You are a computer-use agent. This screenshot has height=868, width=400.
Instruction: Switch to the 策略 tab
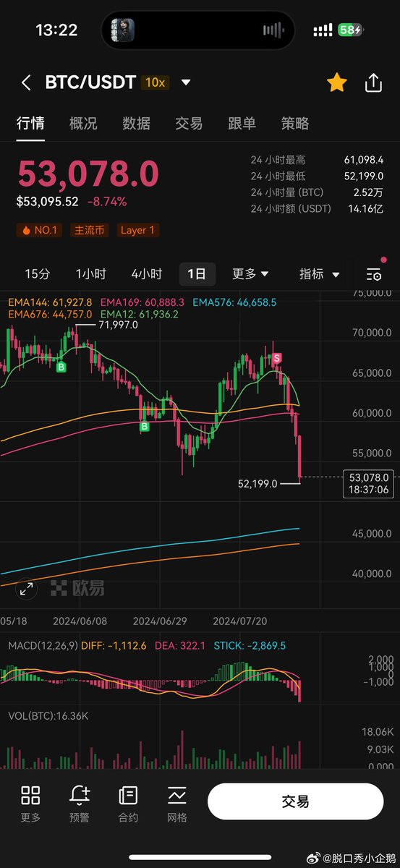coord(295,124)
